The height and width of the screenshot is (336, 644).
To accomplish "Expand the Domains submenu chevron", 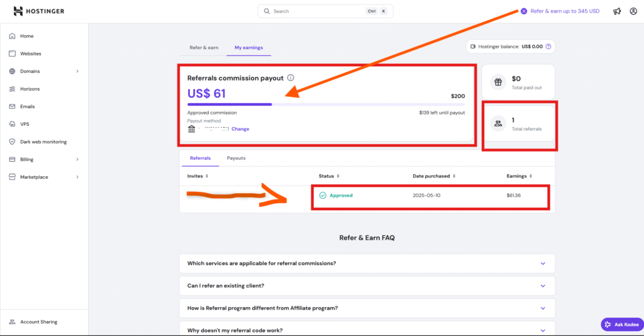I will point(77,72).
